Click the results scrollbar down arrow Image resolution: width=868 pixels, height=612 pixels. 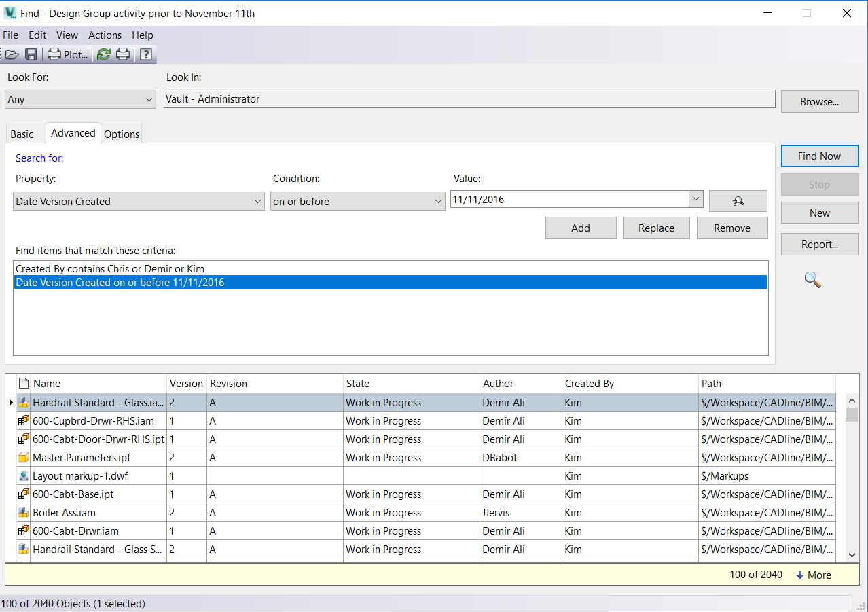pos(852,555)
